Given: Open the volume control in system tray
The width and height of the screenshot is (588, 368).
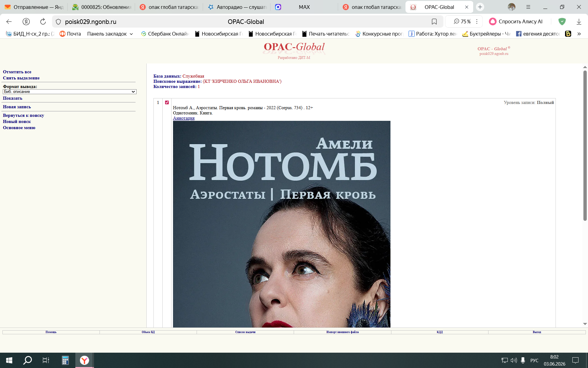Looking at the screenshot, I should click(x=514, y=360).
